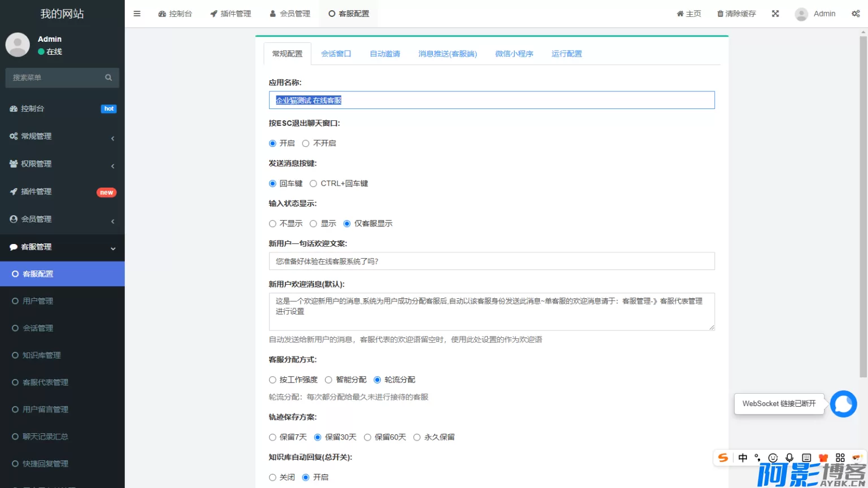The height and width of the screenshot is (488, 868).
Task: Collapse the 客服管理 sidebar menu
Action: [x=62, y=247]
